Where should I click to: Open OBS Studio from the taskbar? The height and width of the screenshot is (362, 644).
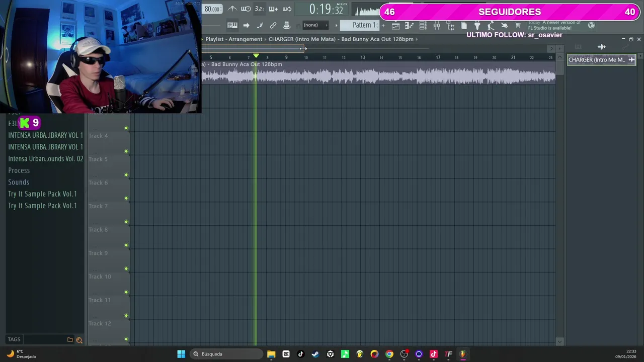(x=404, y=354)
